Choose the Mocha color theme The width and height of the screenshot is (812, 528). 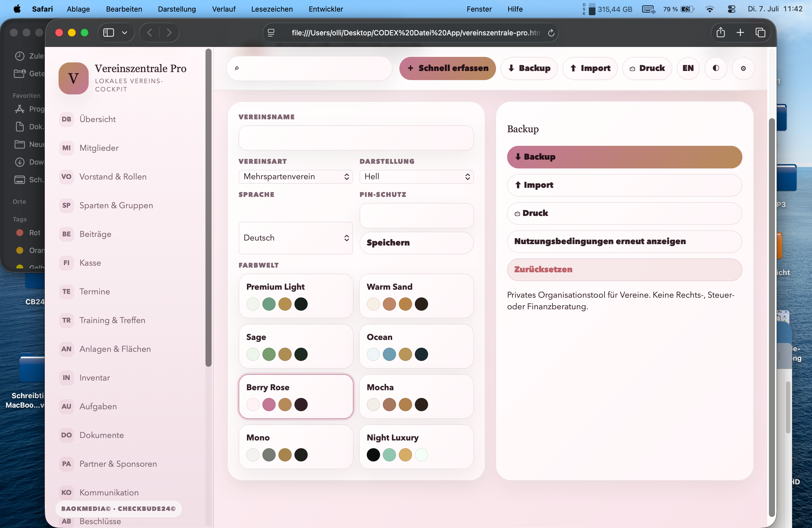coord(416,396)
